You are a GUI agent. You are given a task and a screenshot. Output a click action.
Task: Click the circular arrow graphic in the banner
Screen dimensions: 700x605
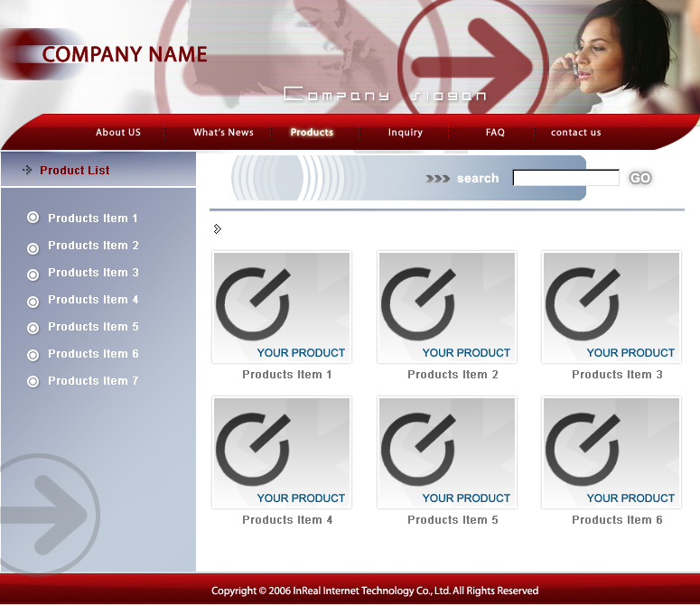tap(472, 60)
